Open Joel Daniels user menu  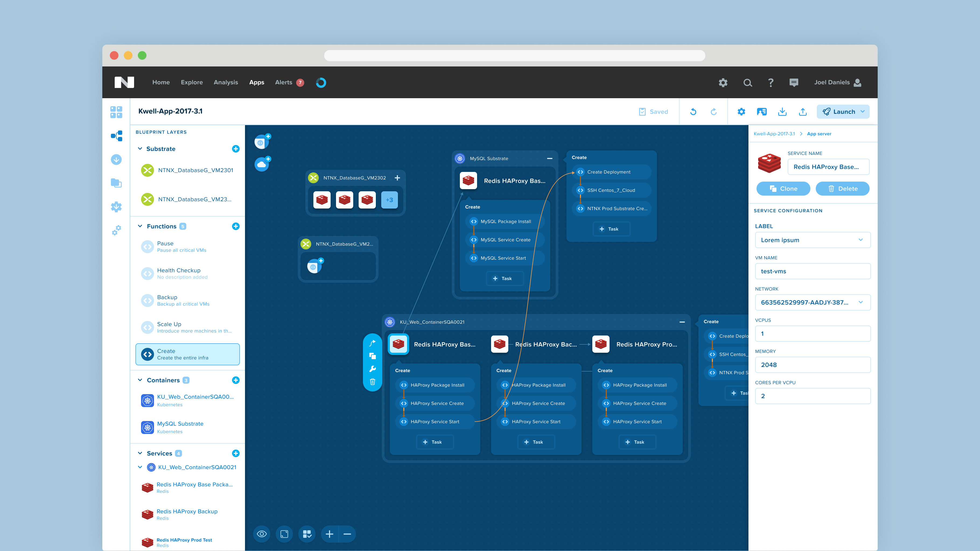click(x=838, y=83)
